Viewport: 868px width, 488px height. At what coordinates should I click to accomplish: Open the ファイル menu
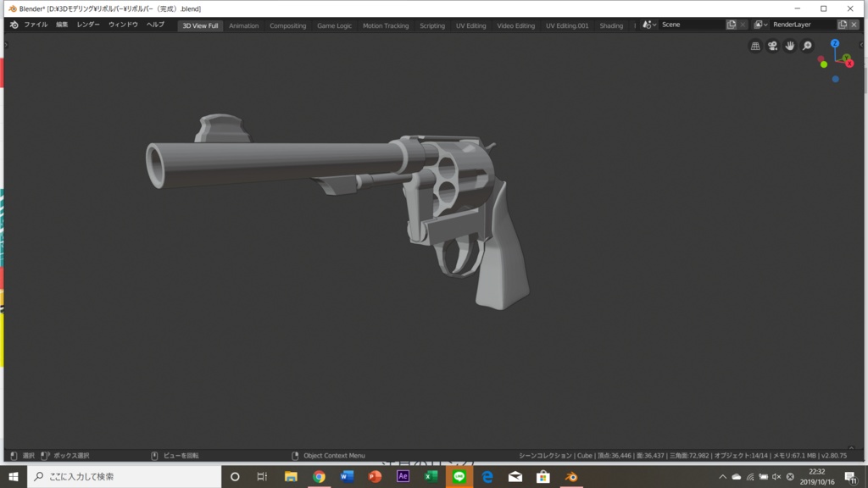click(36, 25)
